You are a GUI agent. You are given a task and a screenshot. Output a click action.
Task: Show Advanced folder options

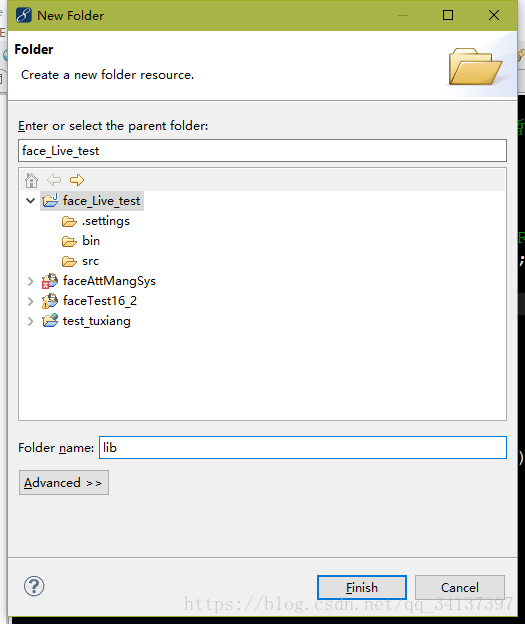[x=64, y=483]
